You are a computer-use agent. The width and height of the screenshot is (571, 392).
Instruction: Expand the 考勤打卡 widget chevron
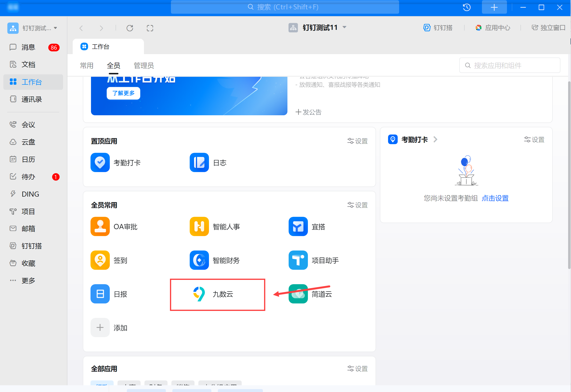click(x=436, y=140)
